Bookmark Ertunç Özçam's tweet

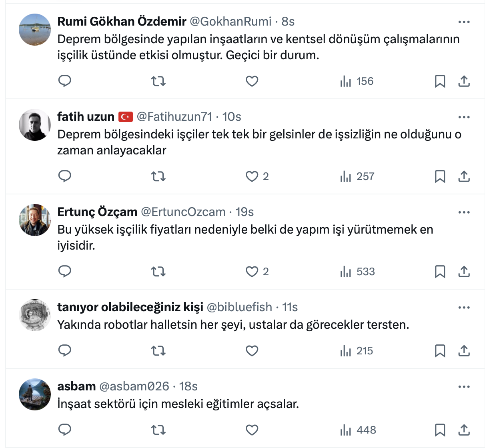pos(440,272)
